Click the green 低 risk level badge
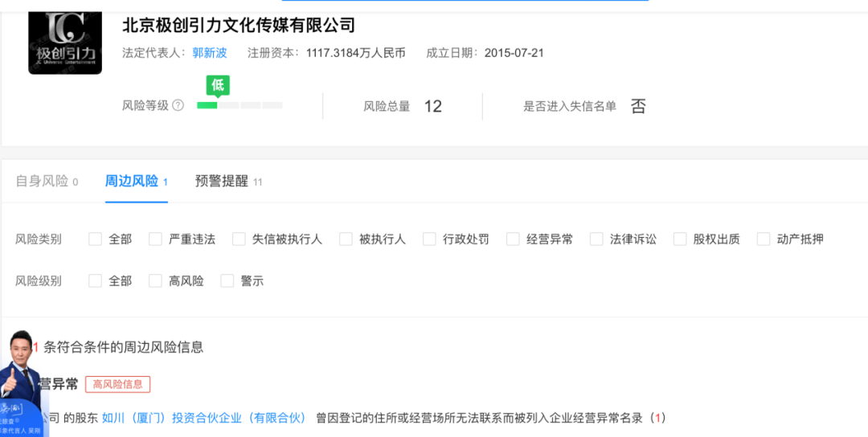 coord(218,86)
